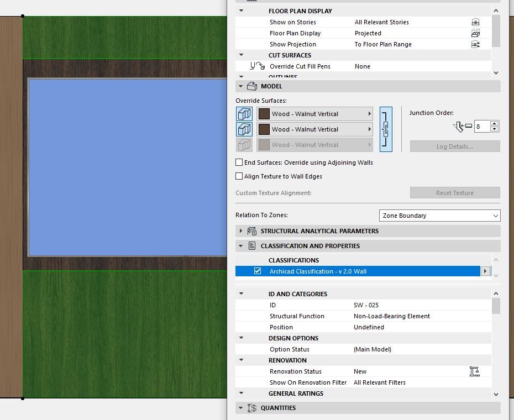
Task: Toggle the first surface override icon
Action: [244, 114]
